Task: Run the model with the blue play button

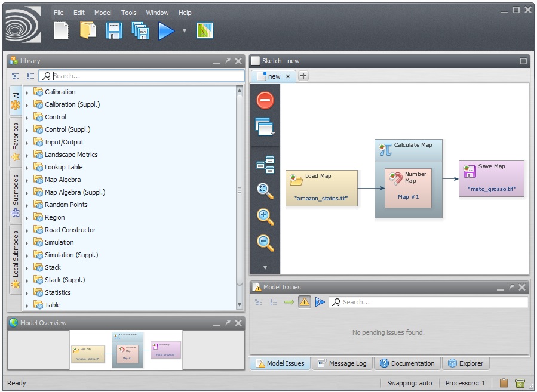Action: click(166, 30)
